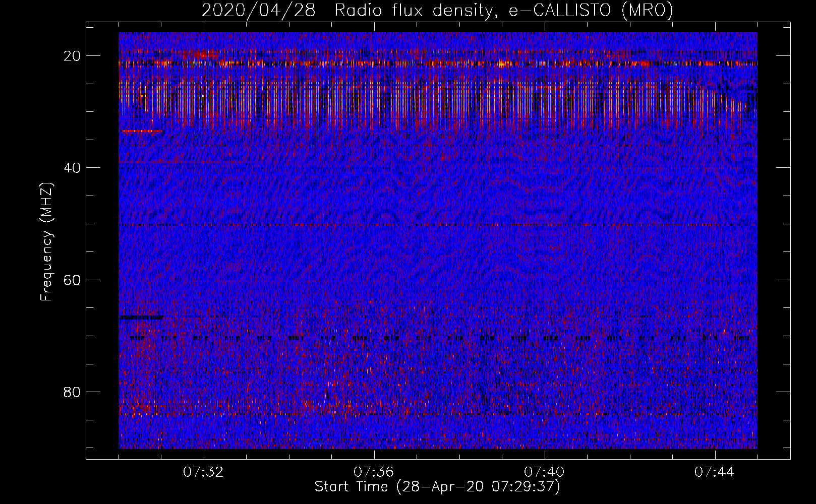This screenshot has width=816, height=504.
Task: Click the short black bar near 67 MHz
Action: 142,318
